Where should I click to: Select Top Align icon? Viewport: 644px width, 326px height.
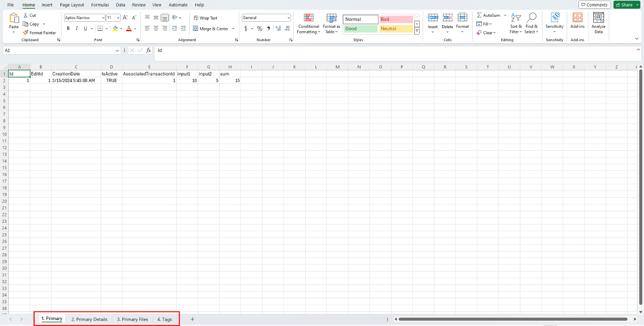click(147, 18)
